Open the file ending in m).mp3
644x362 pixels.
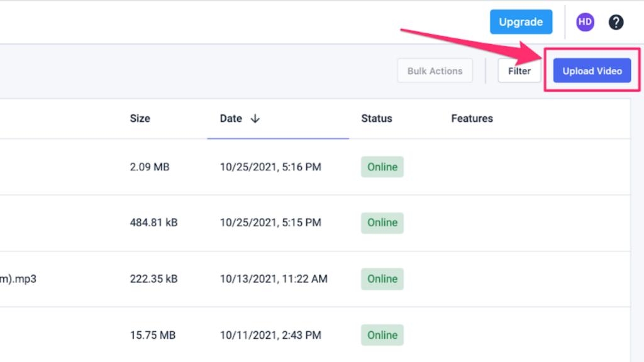(18, 279)
